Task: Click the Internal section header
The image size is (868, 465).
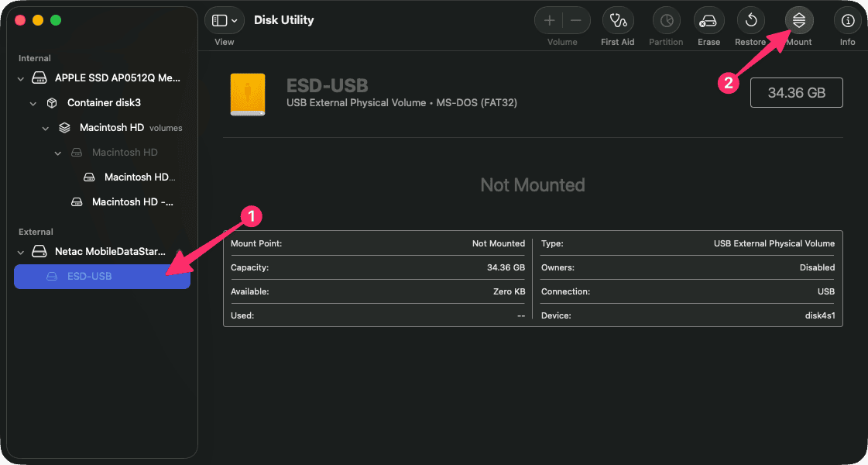Action: (x=35, y=58)
